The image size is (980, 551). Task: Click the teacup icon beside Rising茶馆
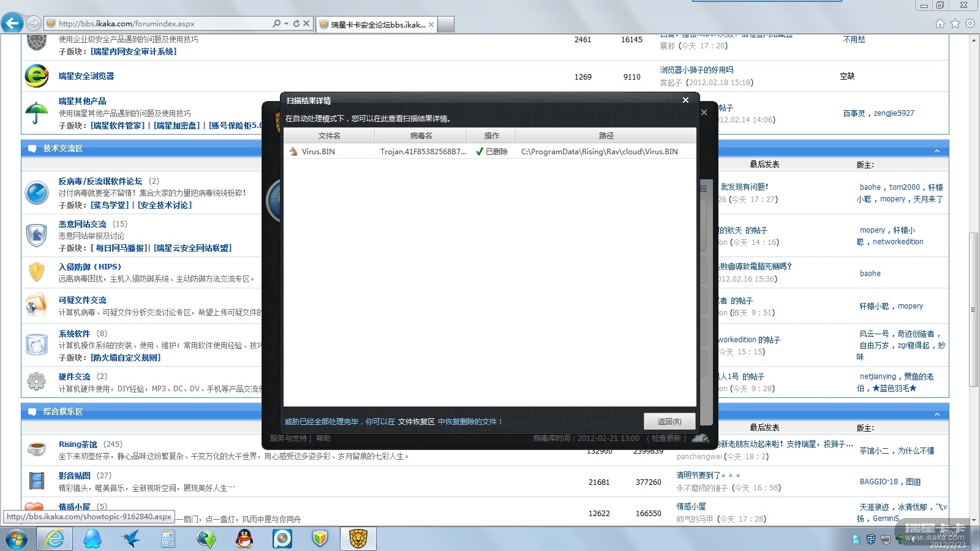(37, 449)
